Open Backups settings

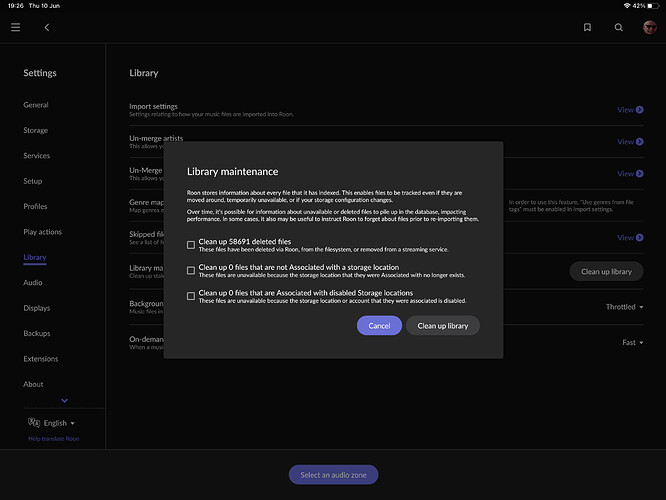coord(37,333)
